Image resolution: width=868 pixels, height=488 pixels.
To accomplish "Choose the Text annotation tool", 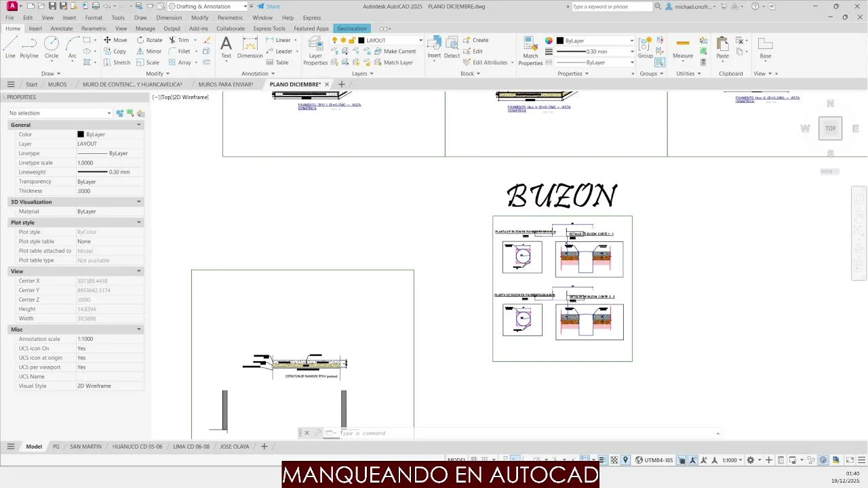I will click(x=226, y=47).
